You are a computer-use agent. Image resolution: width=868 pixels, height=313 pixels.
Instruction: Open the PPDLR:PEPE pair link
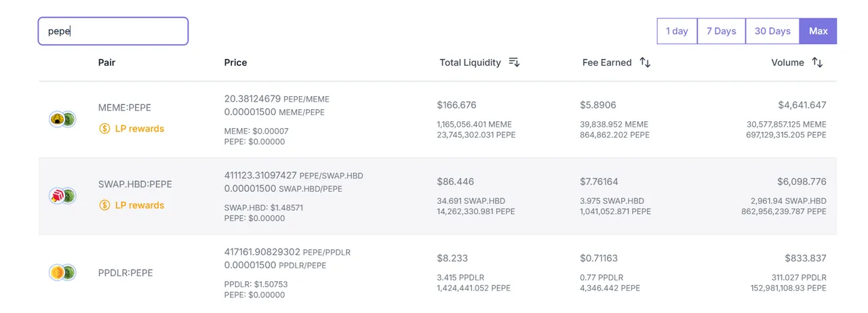coord(125,273)
